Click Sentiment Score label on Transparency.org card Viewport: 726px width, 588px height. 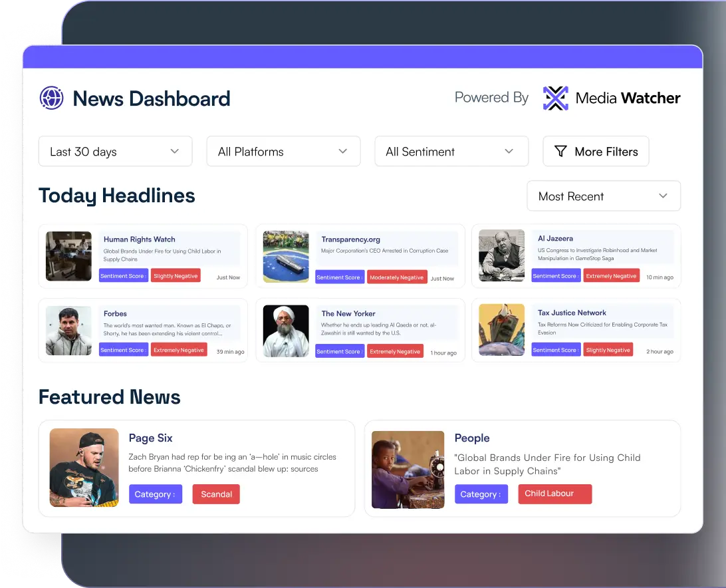339,277
